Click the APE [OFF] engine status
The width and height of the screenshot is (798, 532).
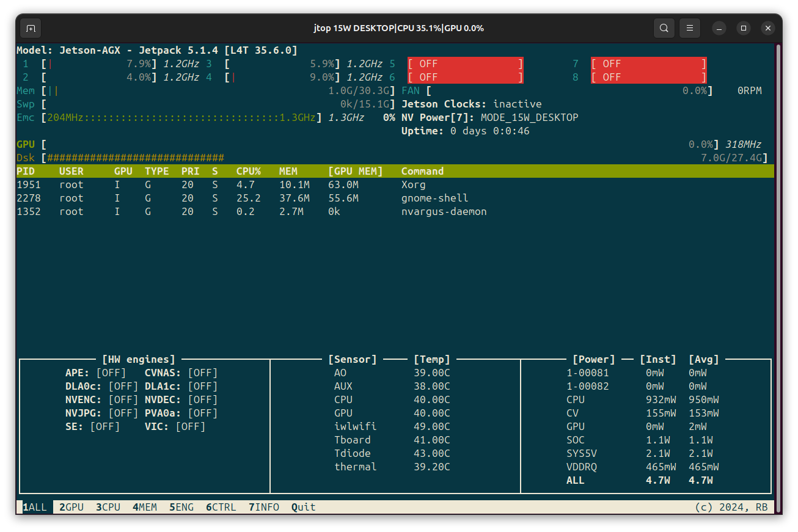96,373
